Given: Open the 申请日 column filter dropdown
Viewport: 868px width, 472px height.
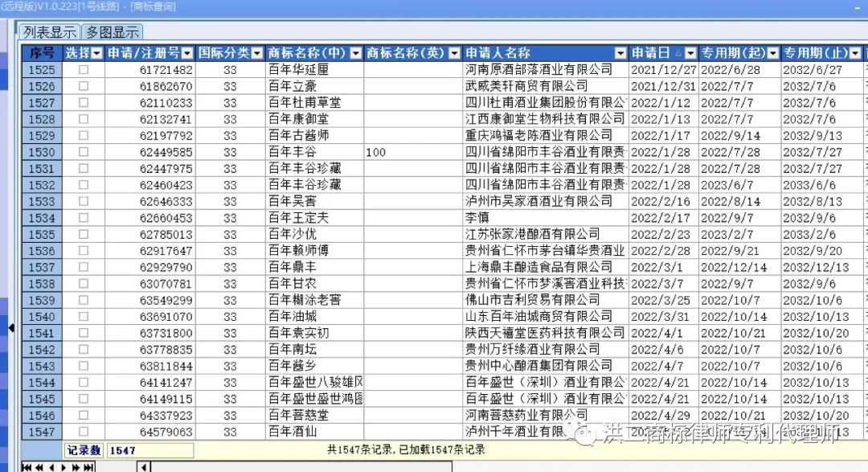Looking at the screenshot, I should [690, 53].
